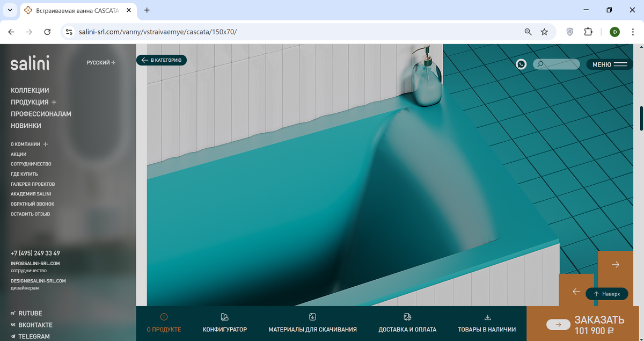This screenshot has width=644, height=341.
Task: Click the info@salini-srl.com email
Action: pos(35,263)
